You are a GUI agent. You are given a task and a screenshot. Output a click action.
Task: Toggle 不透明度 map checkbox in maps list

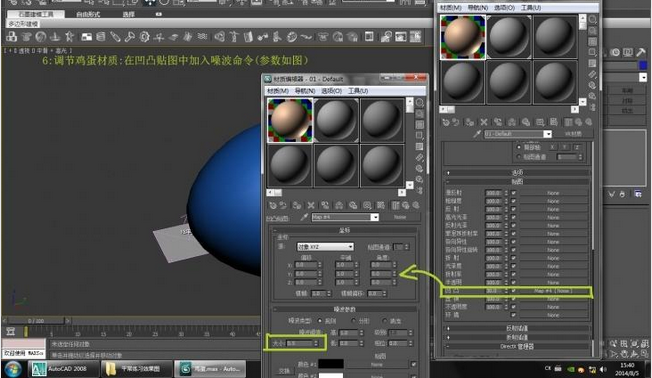[x=514, y=307]
